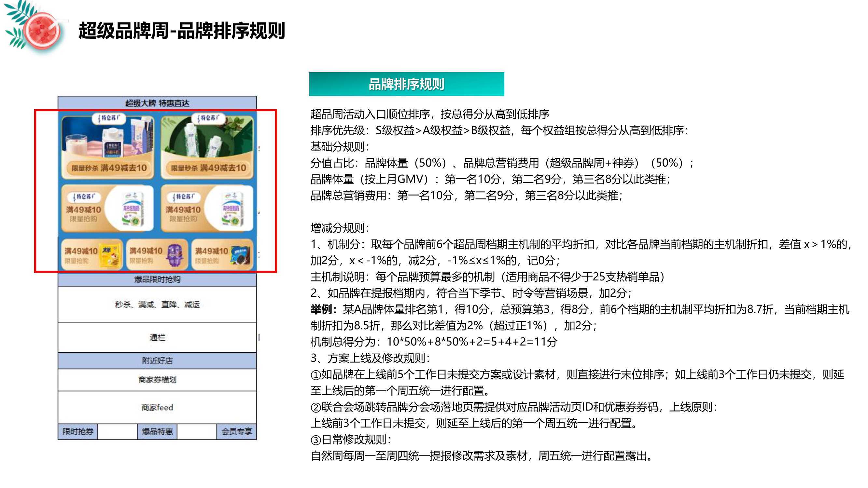Click the 秒杀、满减、直降、减运 block
The image size is (868, 488).
pyautogui.click(x=157, y=305)
